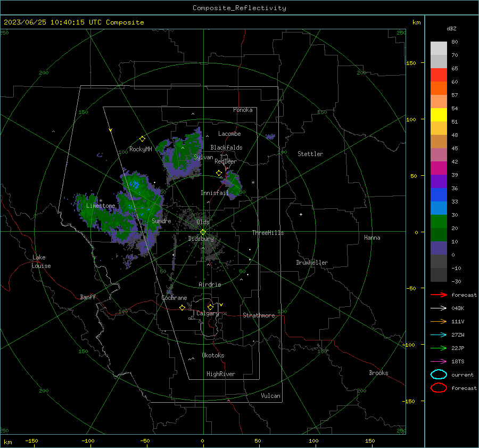Click the Banff label on the map
This screenshot has width=479, height=448.
click(x=88, y=297)
